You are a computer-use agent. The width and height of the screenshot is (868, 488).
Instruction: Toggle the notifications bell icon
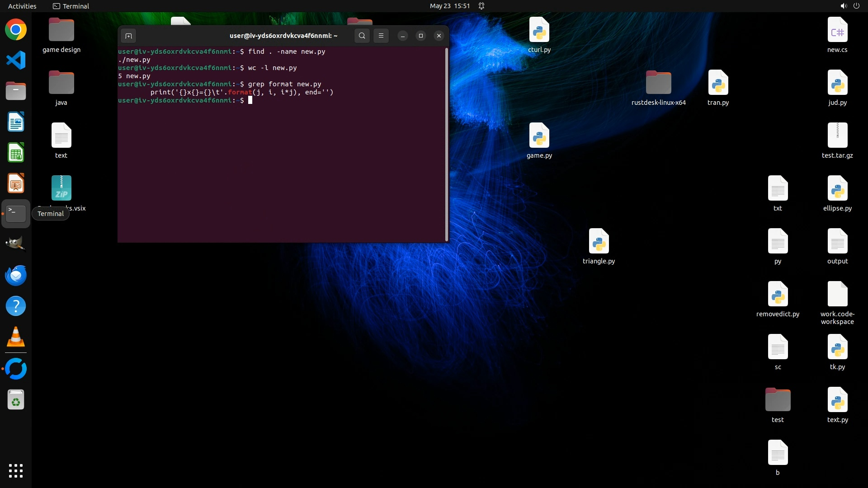click(x=481, y=6)
